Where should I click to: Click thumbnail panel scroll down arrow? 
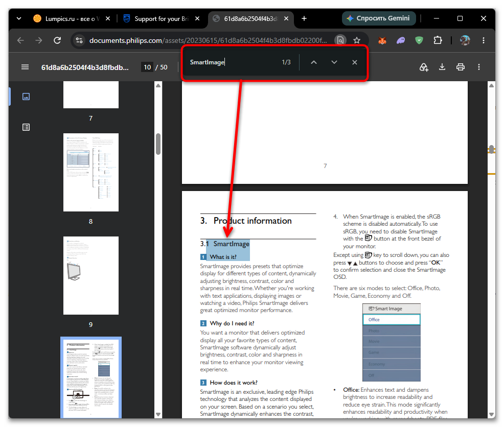pos(158,414)
